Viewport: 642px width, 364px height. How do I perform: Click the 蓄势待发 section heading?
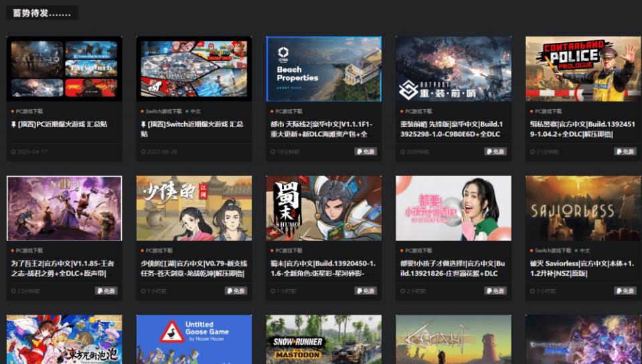[x=42, y=13]
